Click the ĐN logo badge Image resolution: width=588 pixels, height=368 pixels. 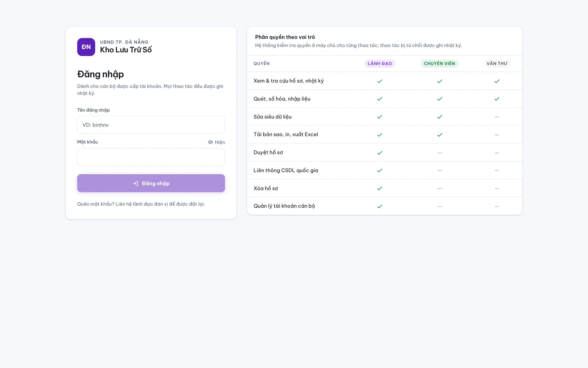pyautogui.click(x=86, y=47)
